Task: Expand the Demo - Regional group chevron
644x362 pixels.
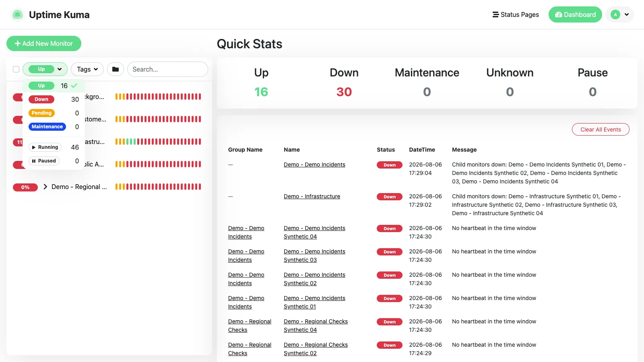Action: pos(45,187)
